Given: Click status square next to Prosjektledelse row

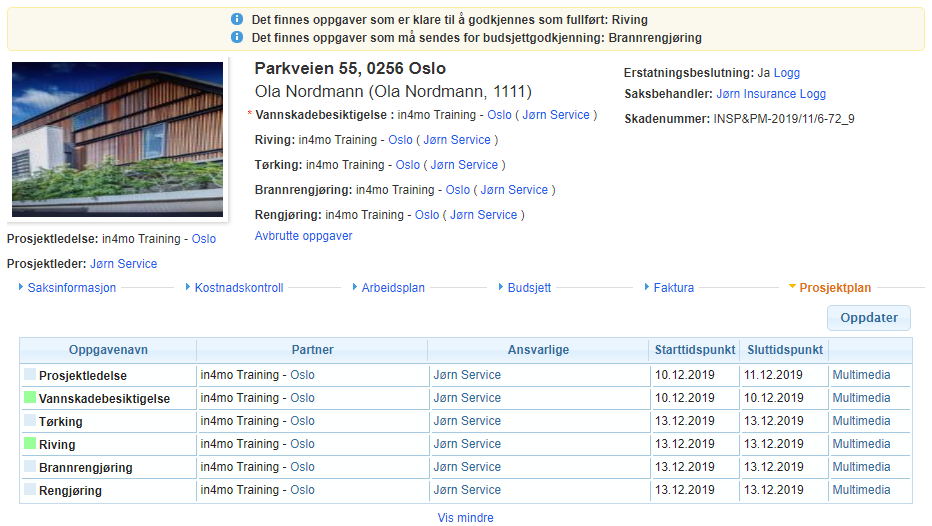Looking at the screenshot, I should click(x=30, y=375).
